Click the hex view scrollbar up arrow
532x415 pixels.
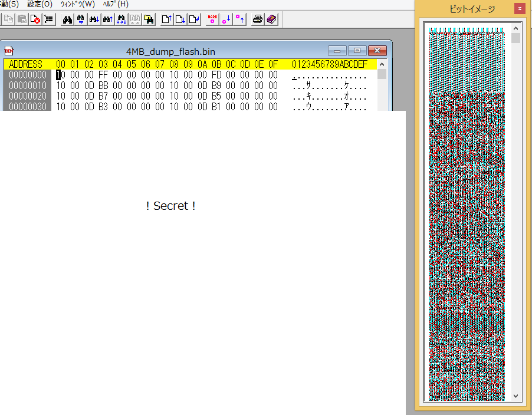point(382,64)
